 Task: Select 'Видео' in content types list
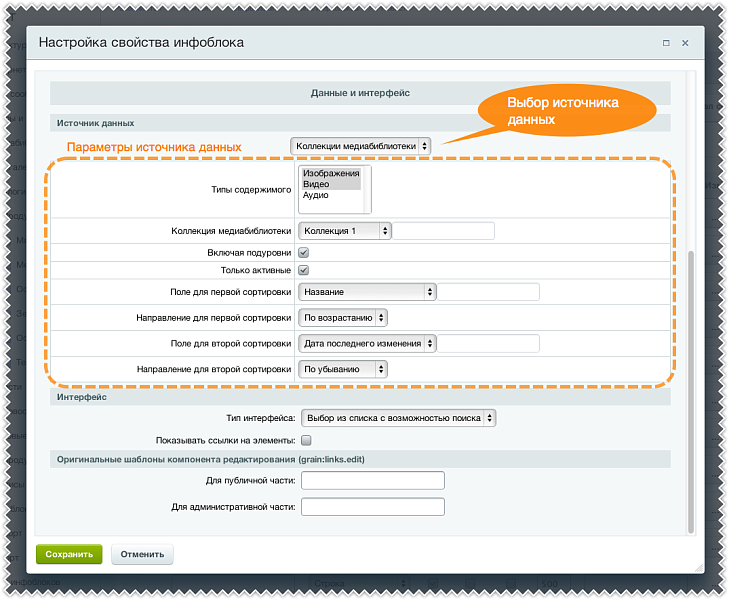[x=317, y=184]
